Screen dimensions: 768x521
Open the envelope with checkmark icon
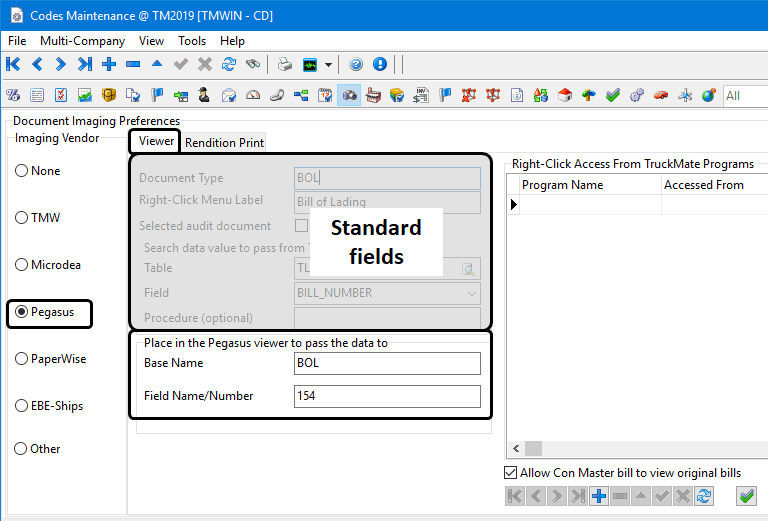(x=229, y=95)
